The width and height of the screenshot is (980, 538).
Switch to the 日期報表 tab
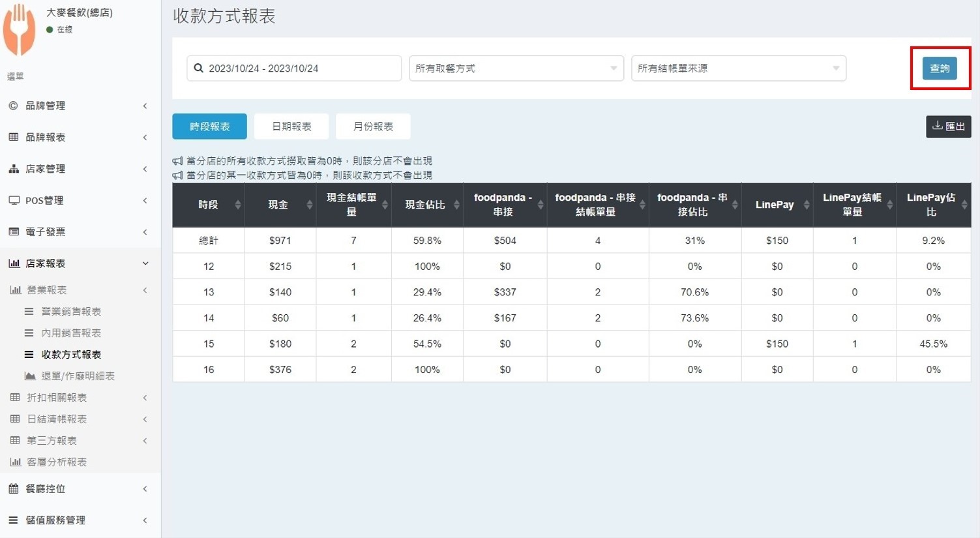point(291,127)
